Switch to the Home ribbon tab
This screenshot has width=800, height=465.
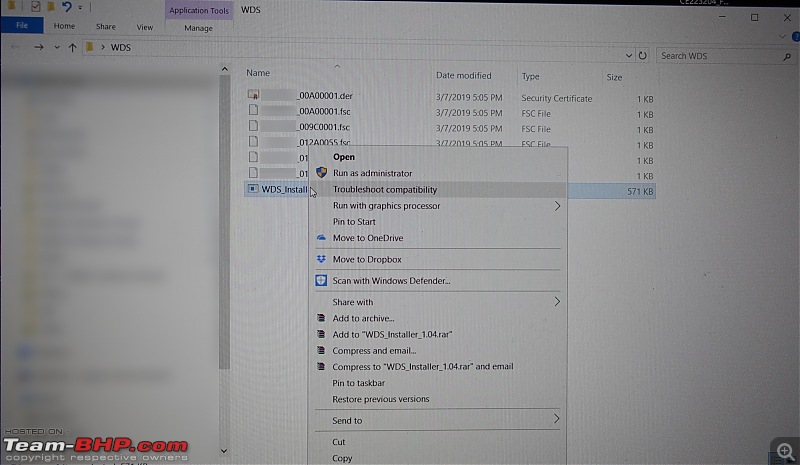tap(64, 26)
